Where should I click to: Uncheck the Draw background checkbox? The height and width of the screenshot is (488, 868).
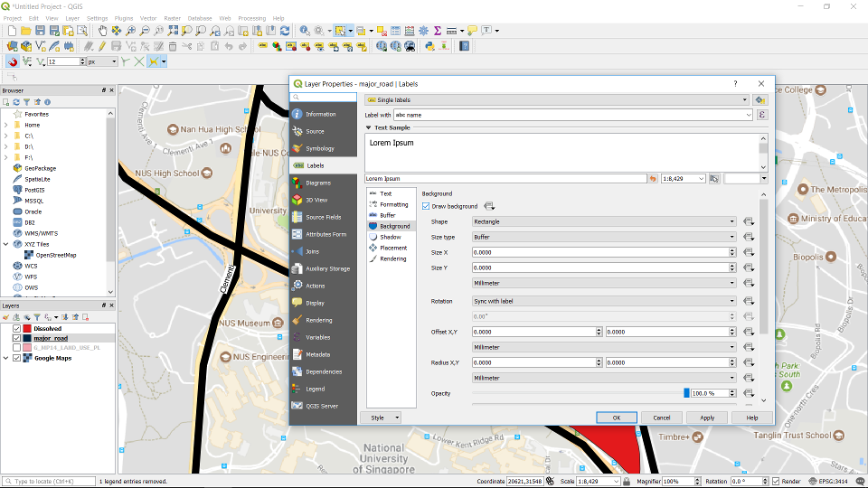coord(426,206)
